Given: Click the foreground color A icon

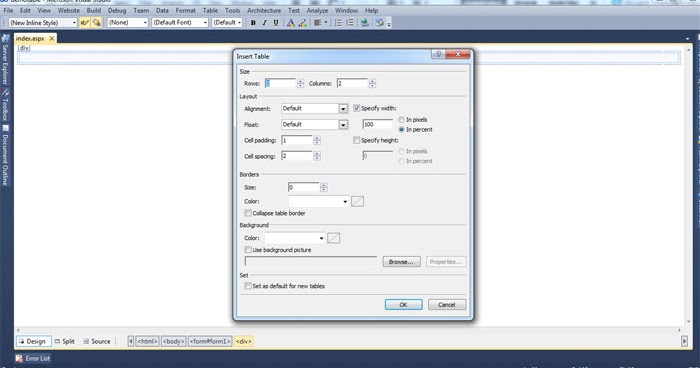Looking at the screenshot, I should point(291,22).
